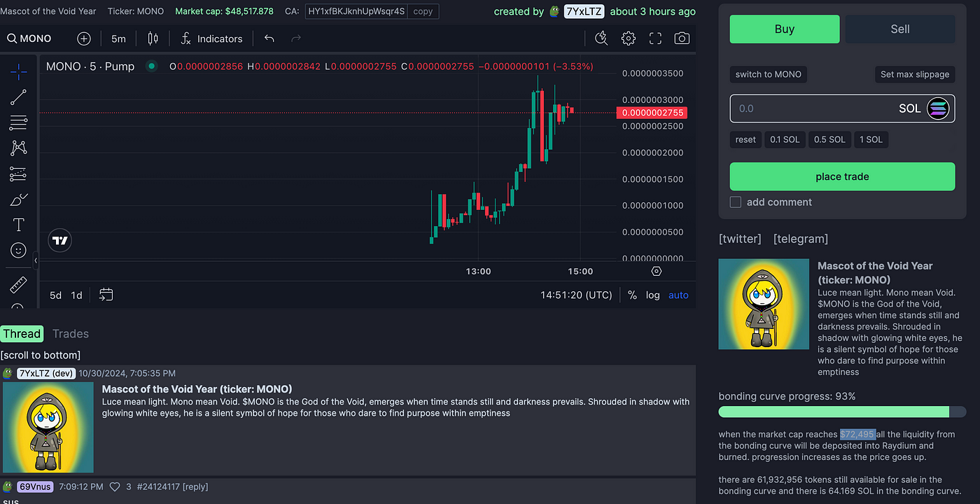Click the Solana SOL currency icon
This screenshot has width=980, height=504.
pos(938,108)
